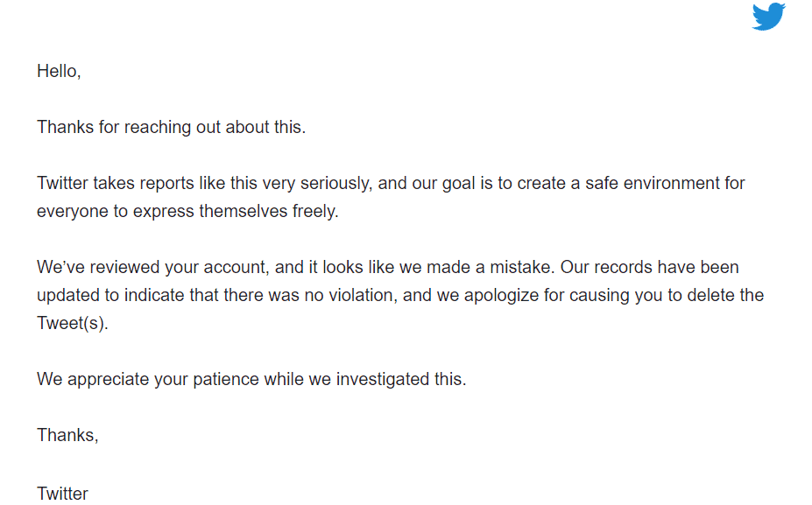Click the "Twitter" signature at the bottom
This screenshot has height=505, width=812.
(x=62, y=494)
